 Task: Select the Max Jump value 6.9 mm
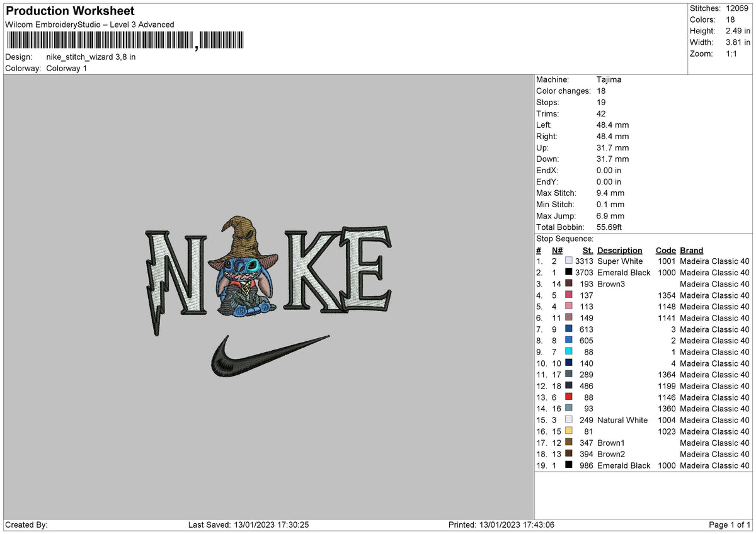(x=610, y=215)
